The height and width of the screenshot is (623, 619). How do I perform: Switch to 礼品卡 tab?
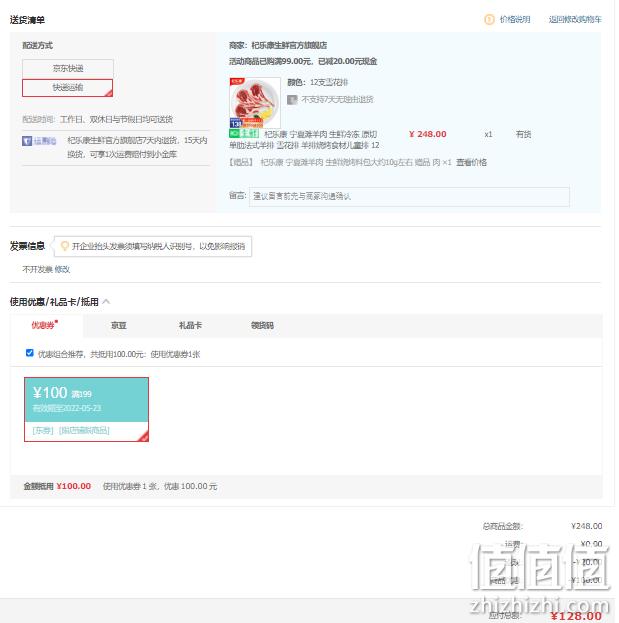(x=190, y=325)
